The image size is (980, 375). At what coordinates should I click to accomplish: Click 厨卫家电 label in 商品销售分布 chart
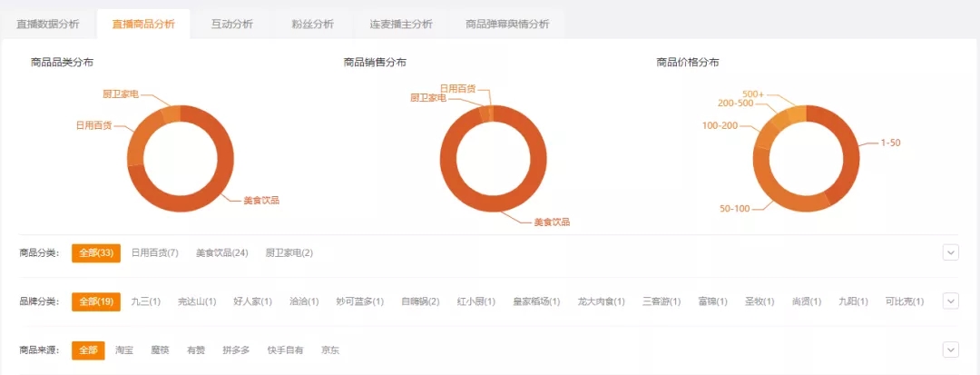pos(428,97)
